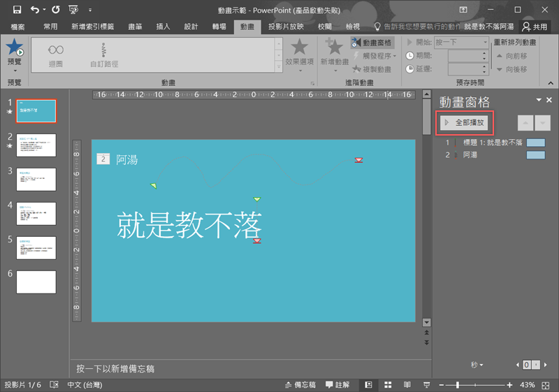Viewport: 559px width, 392px height.
Task: Switch to the 插入 ribbon tab
Action: [163, 27]
